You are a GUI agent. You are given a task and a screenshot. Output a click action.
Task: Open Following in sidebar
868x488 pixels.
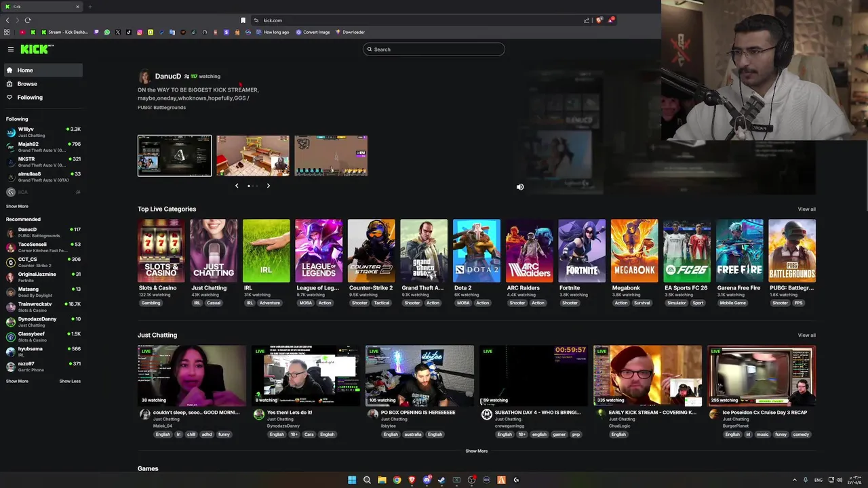pyautogui.click(x=42, y=98)
